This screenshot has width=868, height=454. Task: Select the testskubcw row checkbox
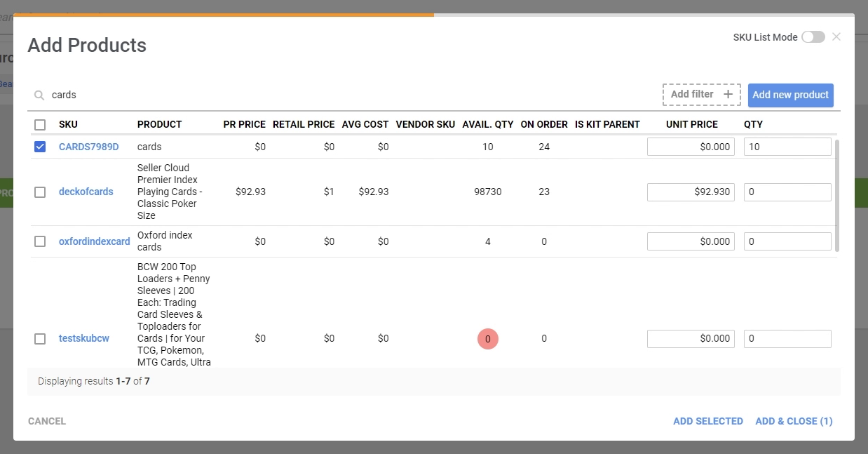(40, 338)
